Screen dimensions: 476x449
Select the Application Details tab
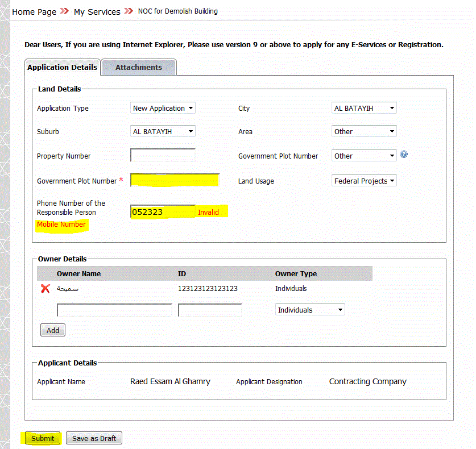click(x=62, y=67)
